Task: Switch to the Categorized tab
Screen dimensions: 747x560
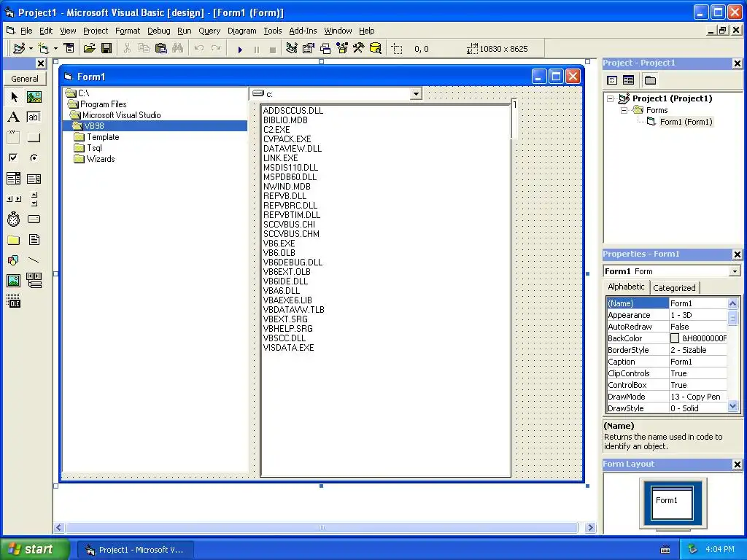Action: pyautogui.click(x=674, y=287)
